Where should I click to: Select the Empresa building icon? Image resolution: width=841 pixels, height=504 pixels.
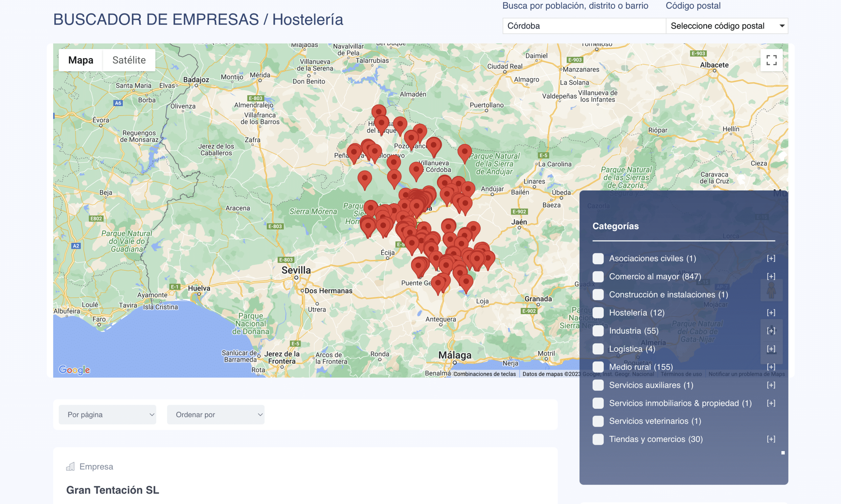click(70, 466)
